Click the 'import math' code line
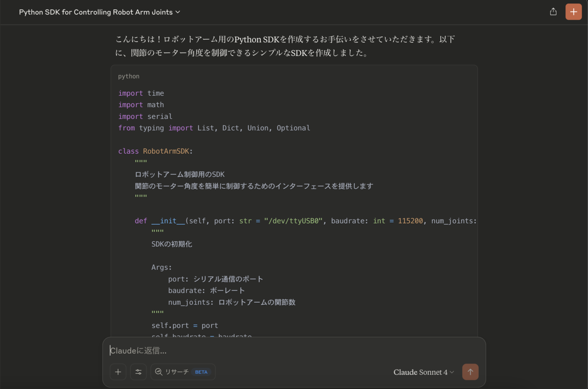The image size is (588, 389). click(x=141, y=104)
